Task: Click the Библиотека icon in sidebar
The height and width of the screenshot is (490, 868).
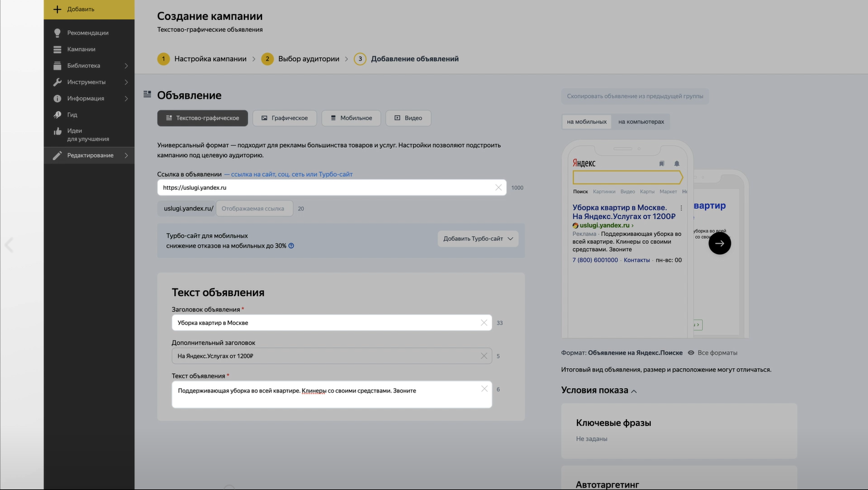Action: [x=57, y=65]
